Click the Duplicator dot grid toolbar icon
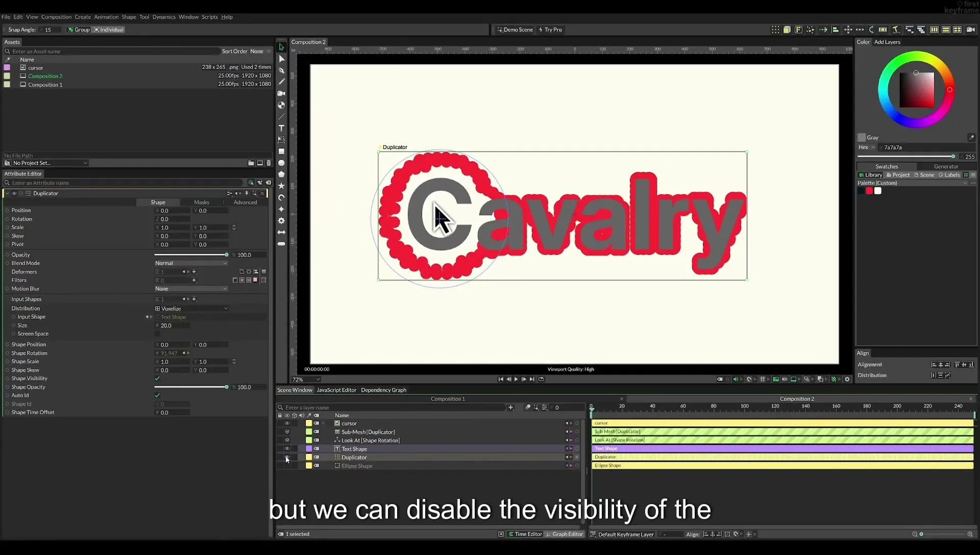The width and height of the screenshot is (980, 555). (x=775, y=30)
